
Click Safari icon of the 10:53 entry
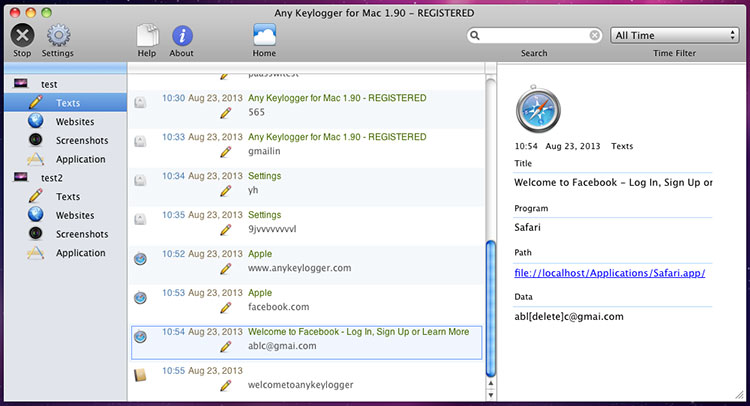pyautogui.click(x=140, y=297)
